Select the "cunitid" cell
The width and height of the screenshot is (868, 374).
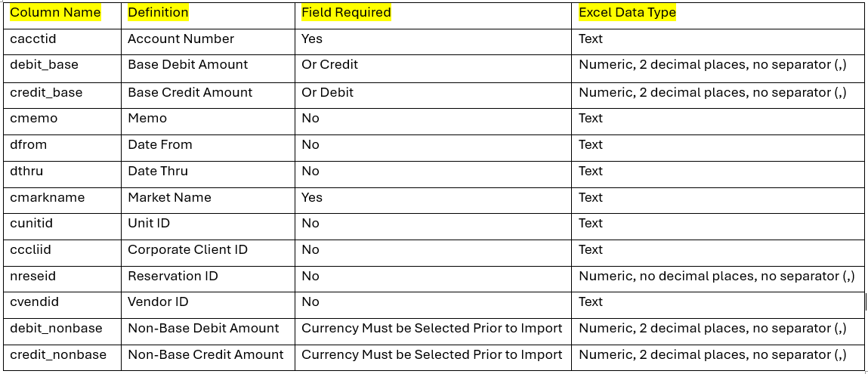32,224
